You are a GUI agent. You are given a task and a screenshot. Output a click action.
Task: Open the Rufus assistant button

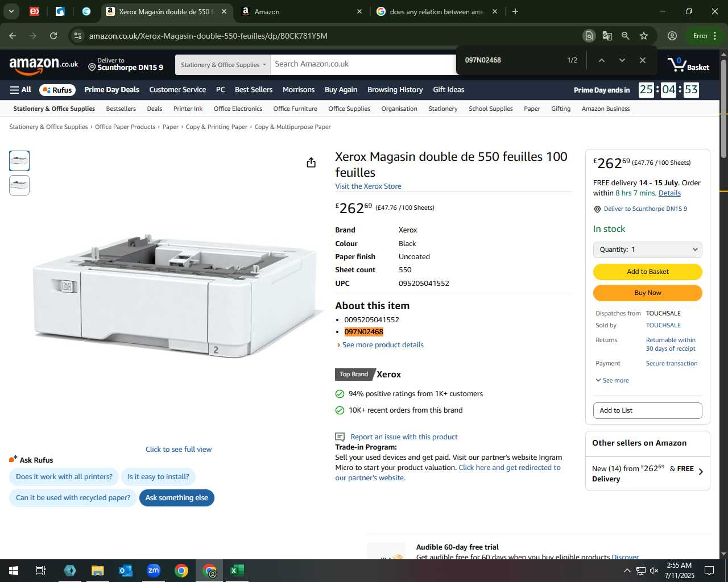pos(57,90)
